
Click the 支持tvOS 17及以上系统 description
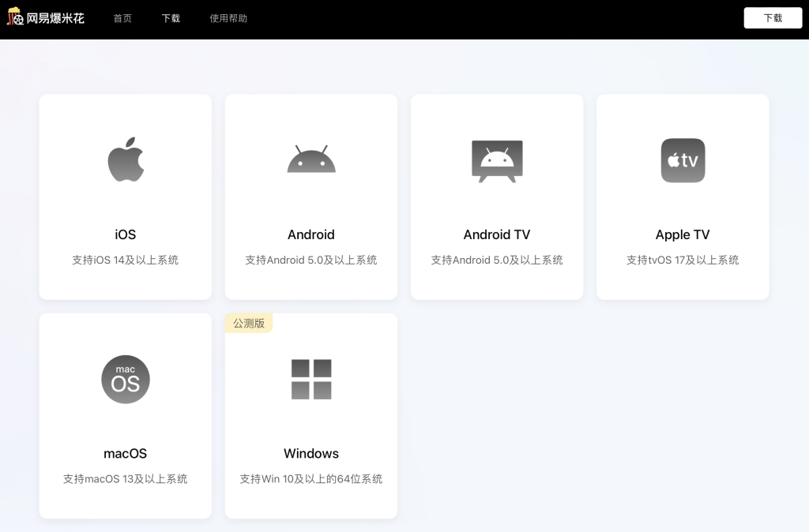(x=683, y=260)
